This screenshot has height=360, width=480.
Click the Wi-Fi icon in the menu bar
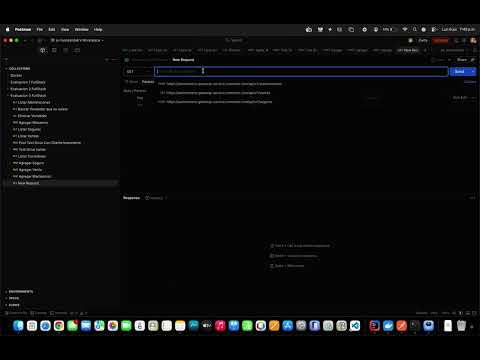(x=405, y=30)
